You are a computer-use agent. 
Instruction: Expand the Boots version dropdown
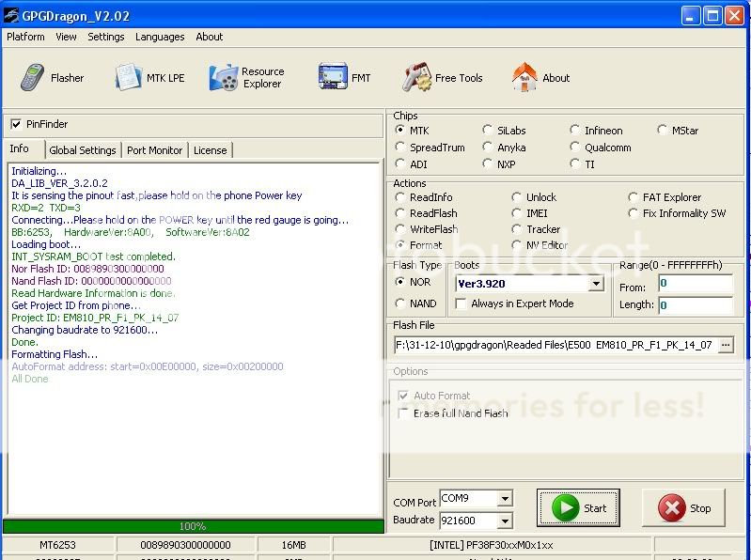(x=596, y=284)
